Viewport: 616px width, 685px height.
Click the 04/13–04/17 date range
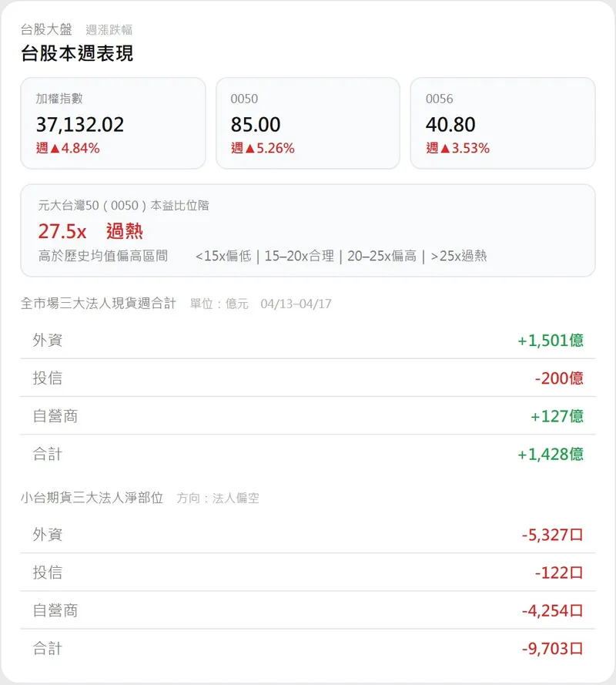pyautogui.click(x=296, y=304)
